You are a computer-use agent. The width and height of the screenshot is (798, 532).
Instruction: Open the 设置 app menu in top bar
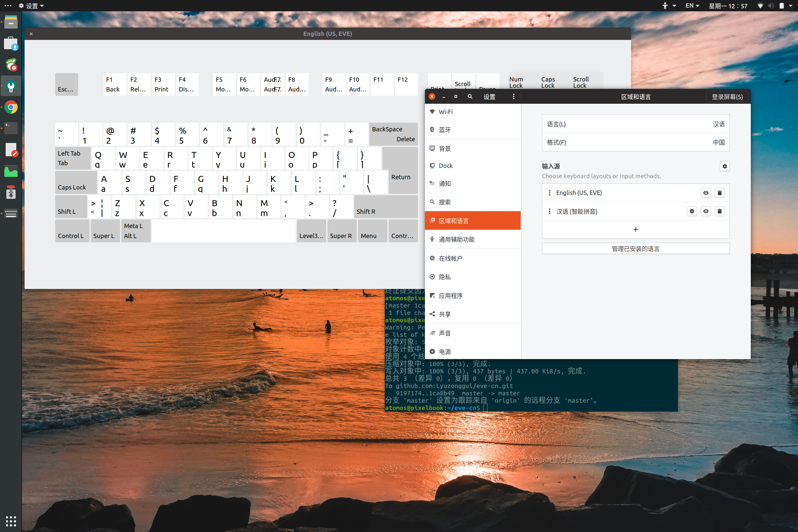(32, 6)
